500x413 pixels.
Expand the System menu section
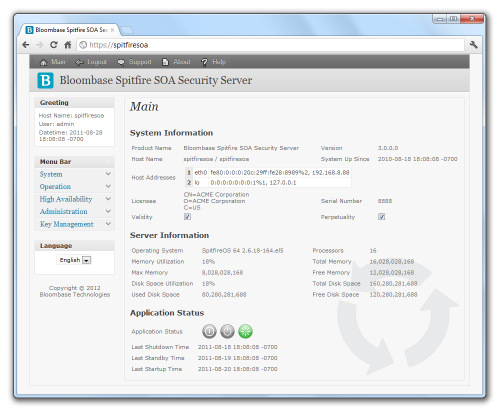pyautogui.click(x=75, y=174)
